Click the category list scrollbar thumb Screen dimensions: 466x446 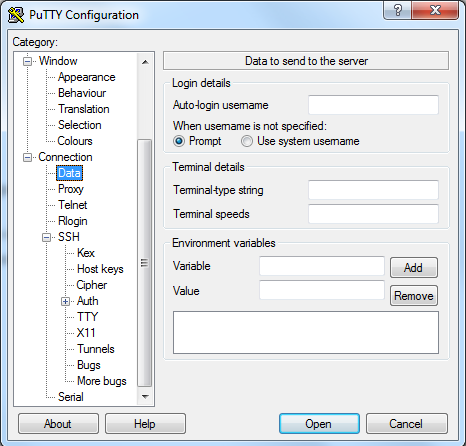pyautogui.click(x=144, y=263)
